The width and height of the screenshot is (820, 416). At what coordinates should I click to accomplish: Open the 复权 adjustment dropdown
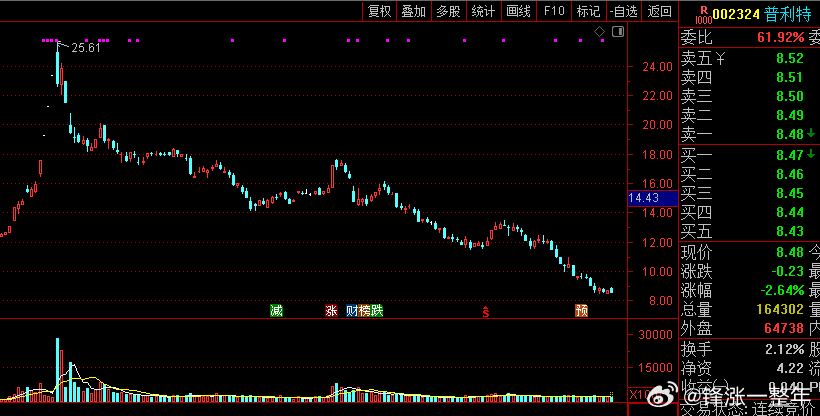coord(380,12)
